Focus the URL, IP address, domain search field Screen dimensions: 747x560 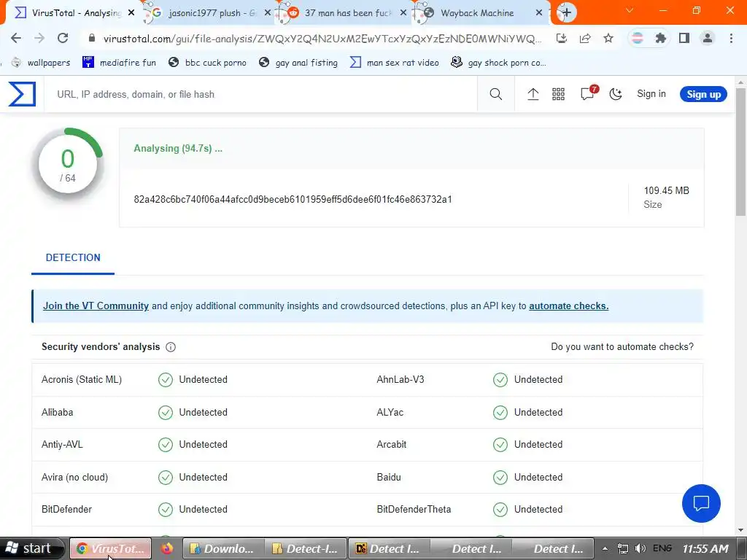[260, 94]
